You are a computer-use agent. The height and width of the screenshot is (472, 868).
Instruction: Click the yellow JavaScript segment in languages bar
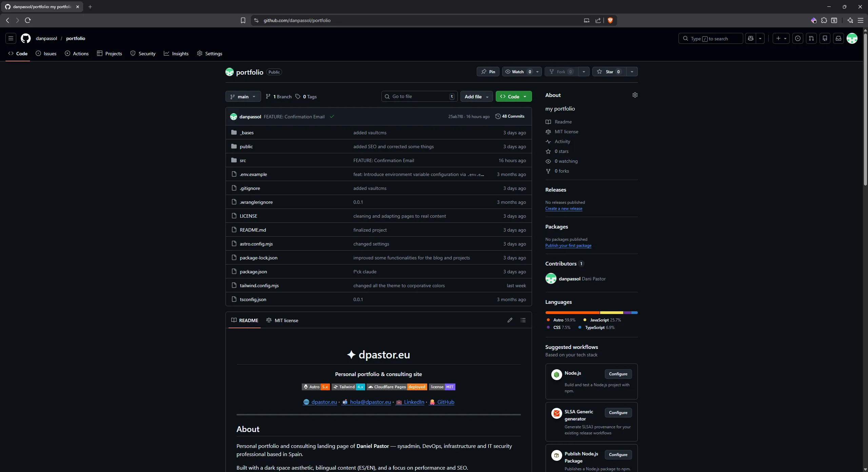(612, 313)
